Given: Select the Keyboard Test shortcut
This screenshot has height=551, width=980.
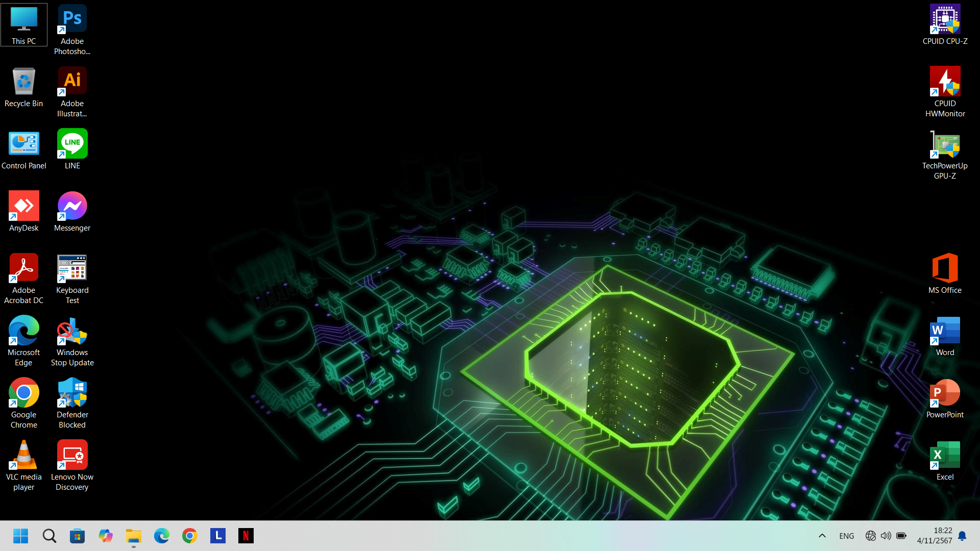Looking at the screenshot, I should tap(72, 279).
